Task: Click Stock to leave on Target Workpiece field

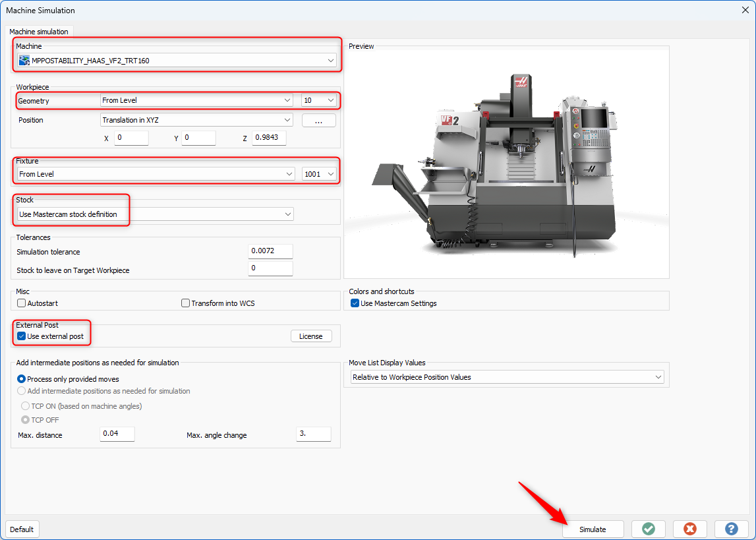Action: pyautogui.click(x=270, y=268)
